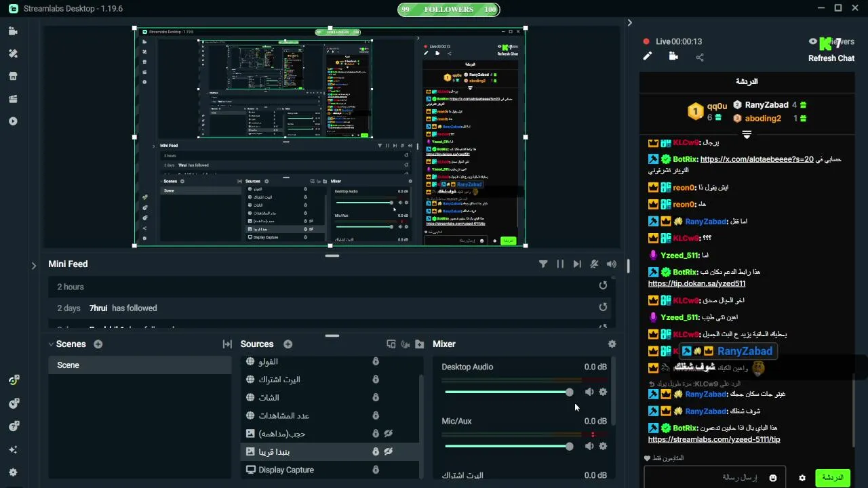Open Mixer advanced settings gear
Screen dimensions: 868x488
point(612,344)
